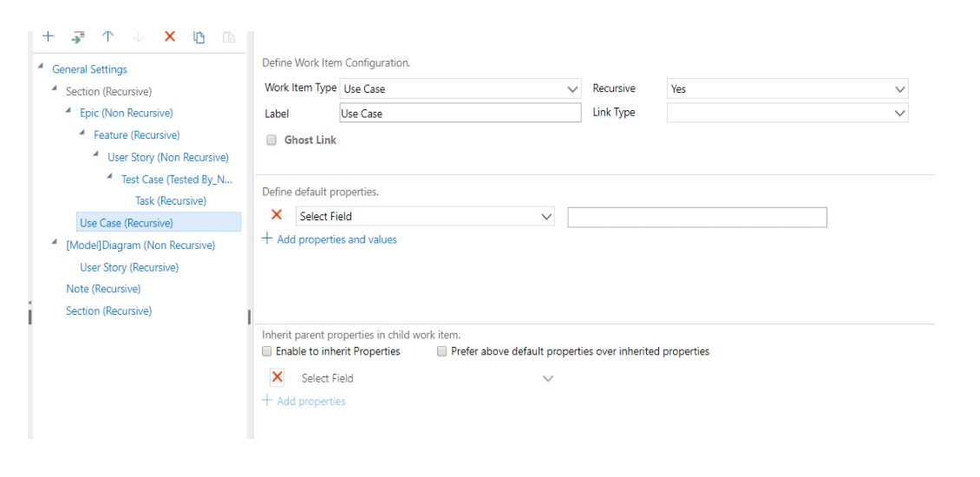Move node up with arrow icon

point(108,36)
